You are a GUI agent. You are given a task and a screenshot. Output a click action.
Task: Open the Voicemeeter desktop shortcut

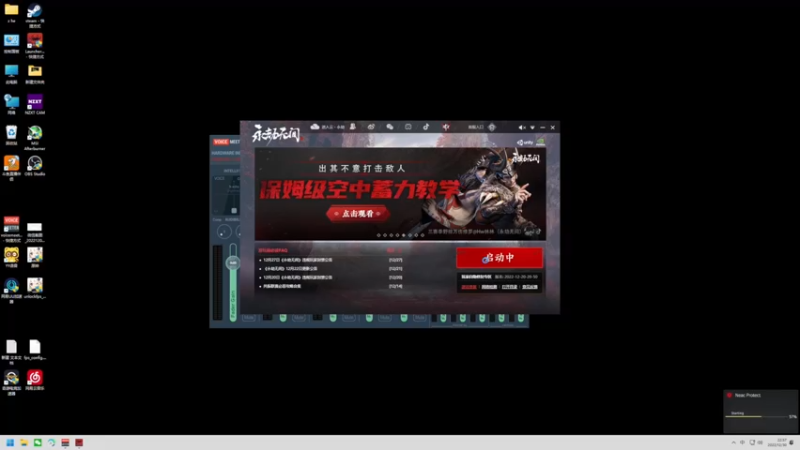coord(11,230)
